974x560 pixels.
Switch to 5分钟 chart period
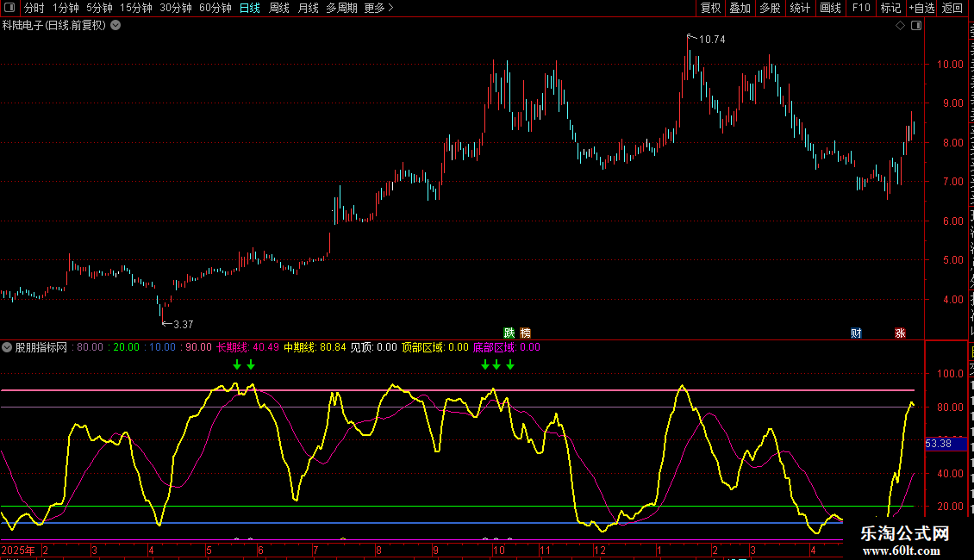click(99, 8)
